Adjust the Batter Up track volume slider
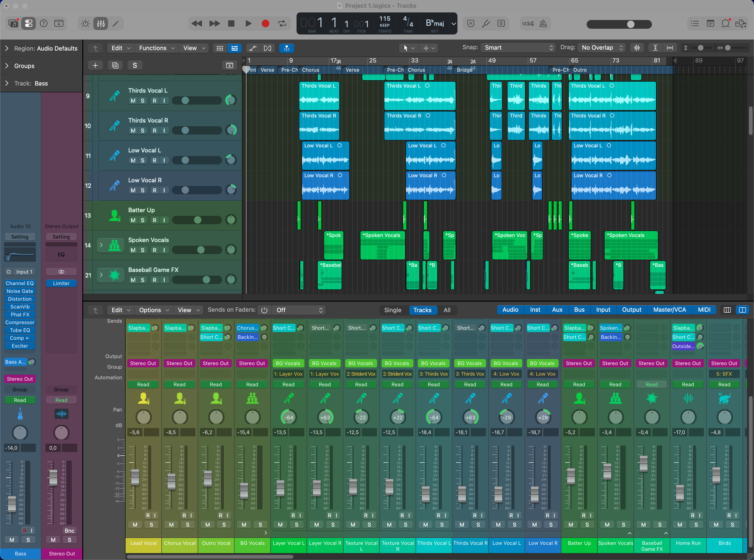 click(197, 220)
